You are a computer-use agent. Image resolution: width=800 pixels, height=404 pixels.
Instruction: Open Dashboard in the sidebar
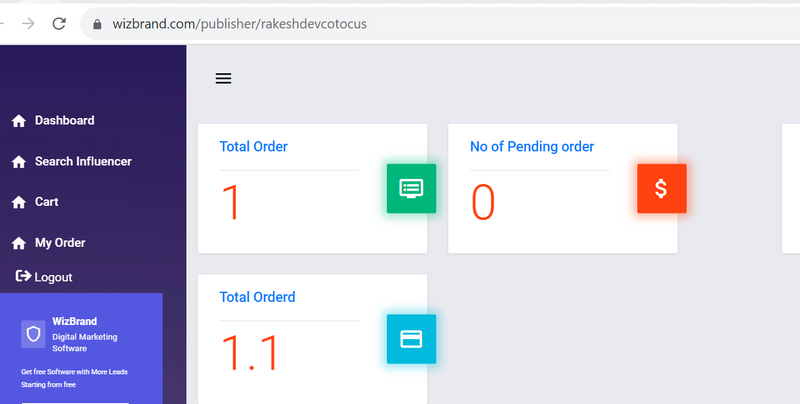tap(64, 121)
